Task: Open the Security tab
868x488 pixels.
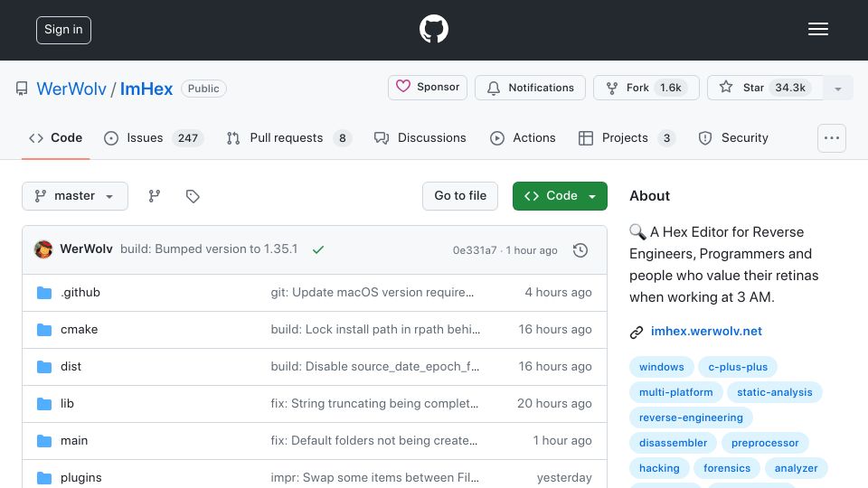Action: point(733,137)
